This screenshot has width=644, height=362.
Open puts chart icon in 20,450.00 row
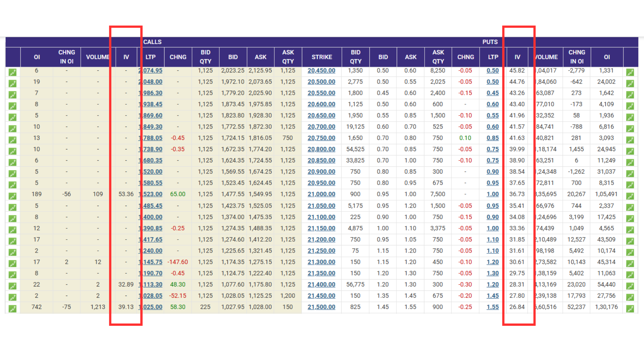tap(630, 72)
